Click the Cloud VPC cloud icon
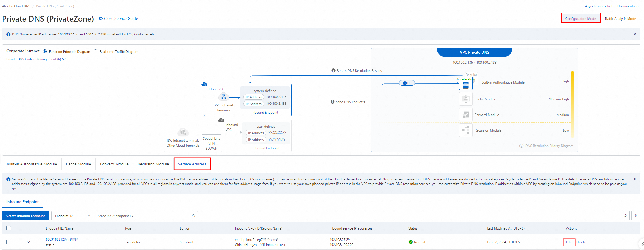The height and width of the screenshot is (250, 644). pyautogui.click(x=204, y=84)
